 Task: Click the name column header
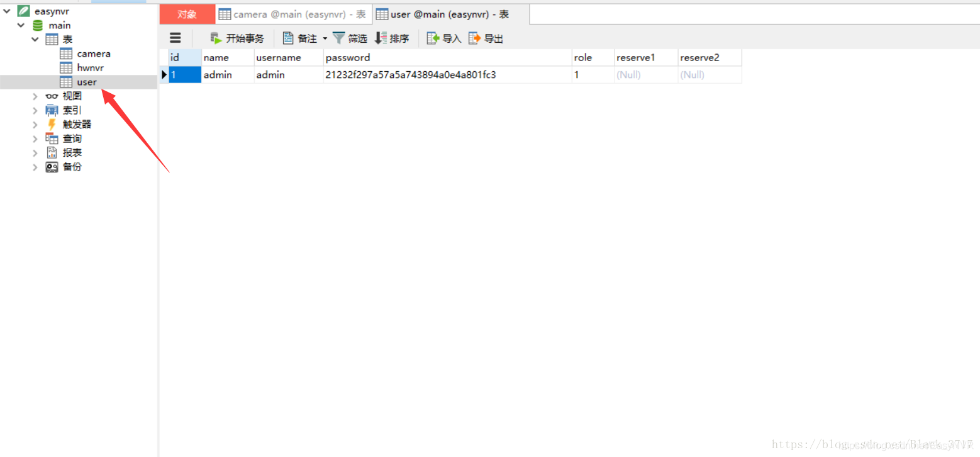pyautogui.click(x=228, y=57)
